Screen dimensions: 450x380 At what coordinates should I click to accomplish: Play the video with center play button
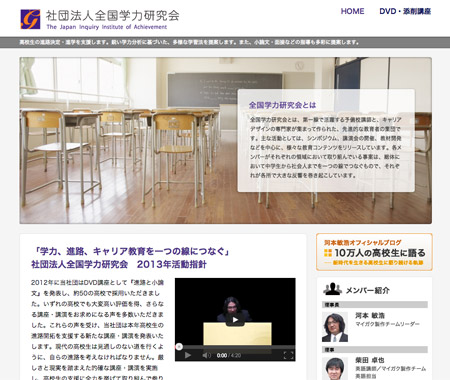[235, 319]
